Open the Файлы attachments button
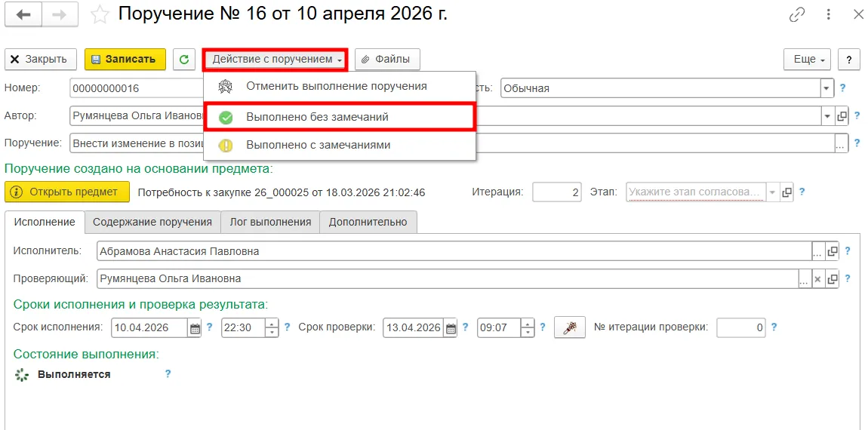The width and height of the screenshot is (868, 430). (387, 59)
